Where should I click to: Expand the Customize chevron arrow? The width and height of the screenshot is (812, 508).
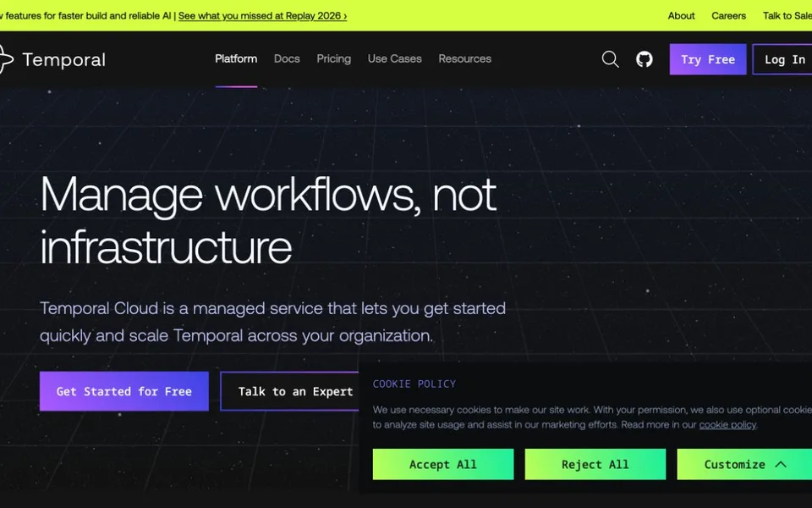click(x=781, y=465)
